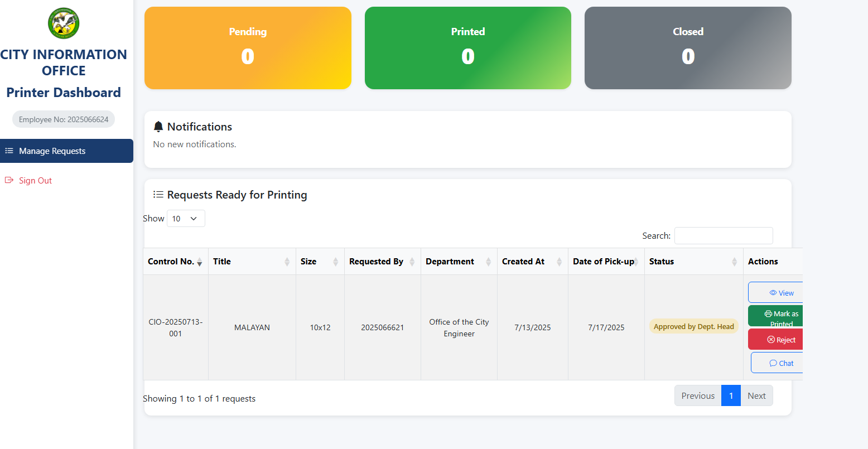Sort by Department column arrows
This screenshot has height=449, width=868.
[489, 262]
